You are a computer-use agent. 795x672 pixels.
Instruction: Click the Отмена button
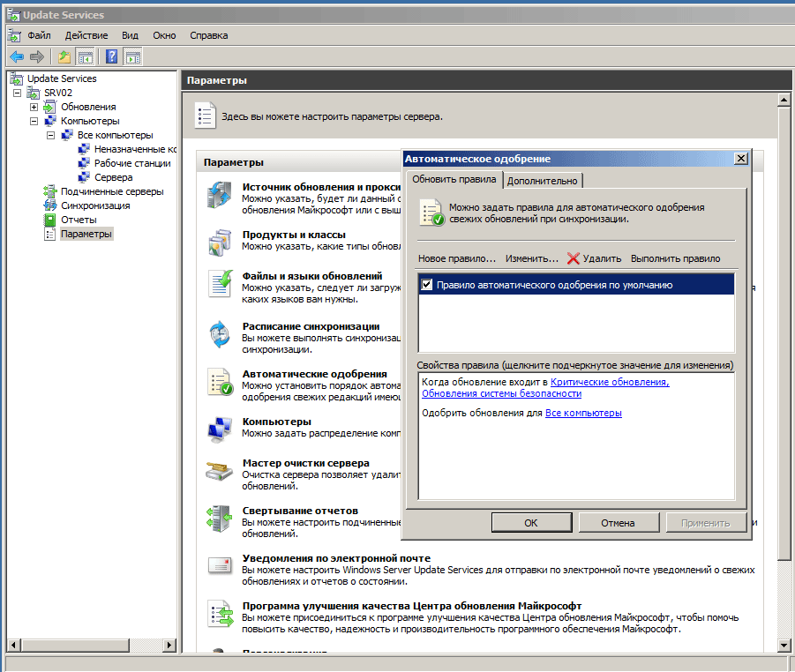pos(618,523)
